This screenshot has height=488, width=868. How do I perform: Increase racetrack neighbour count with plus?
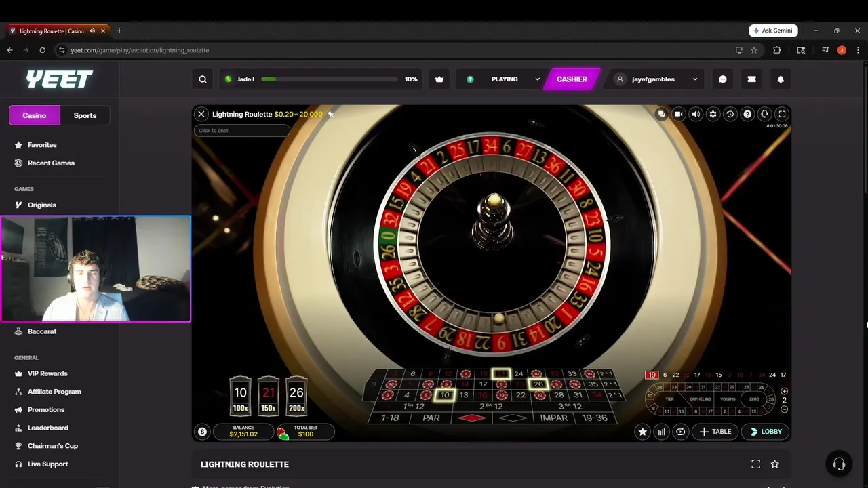(784, 391)
